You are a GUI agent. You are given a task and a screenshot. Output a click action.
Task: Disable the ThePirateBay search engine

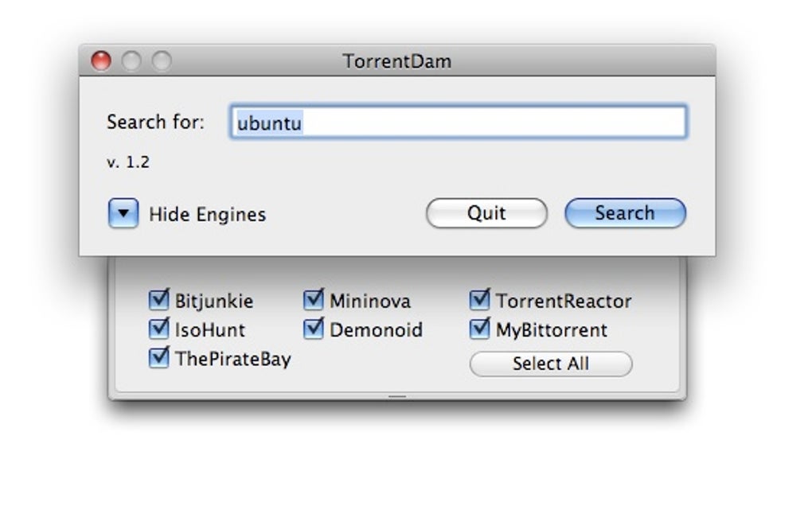159,357
